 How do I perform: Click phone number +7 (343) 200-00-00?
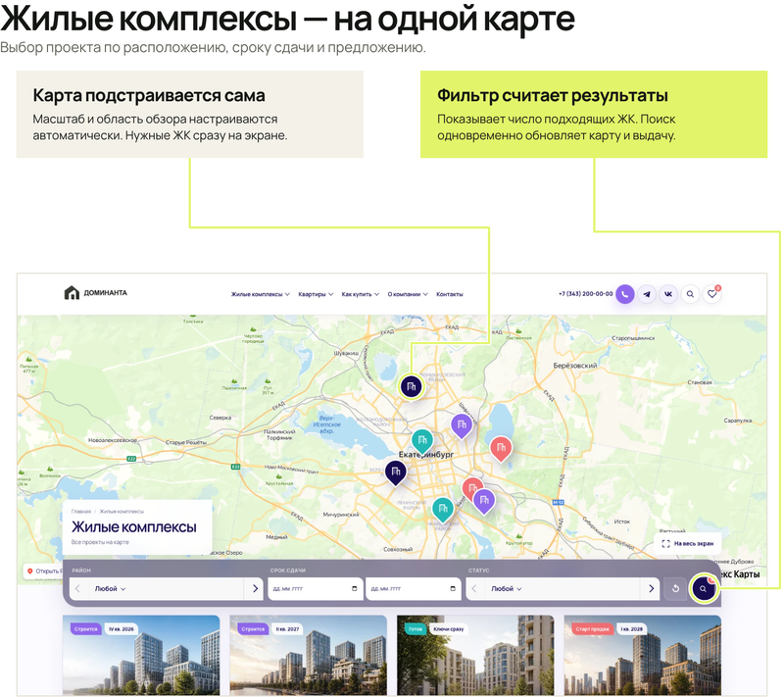coord(585,294)
